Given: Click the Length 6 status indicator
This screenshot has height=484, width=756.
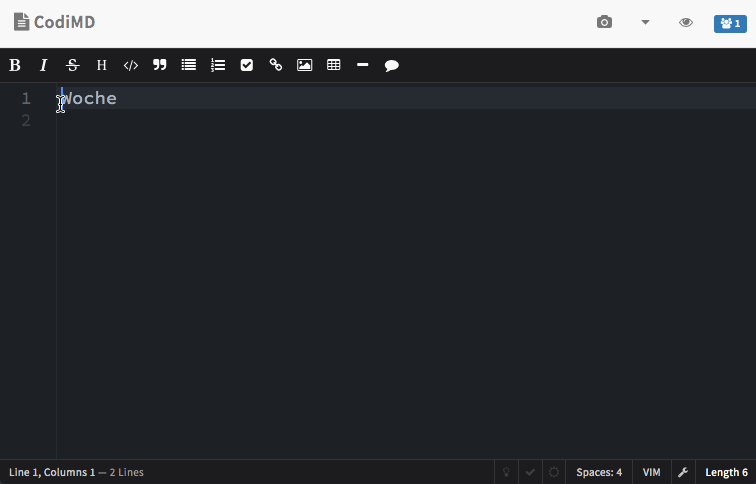Looking at the screenshot, I should 726,472.
